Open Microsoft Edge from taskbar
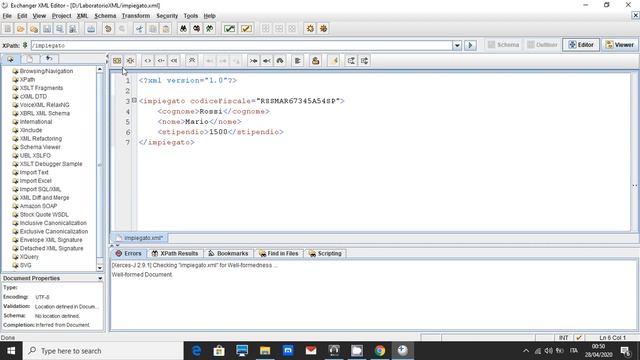 [x=196, y=351]
